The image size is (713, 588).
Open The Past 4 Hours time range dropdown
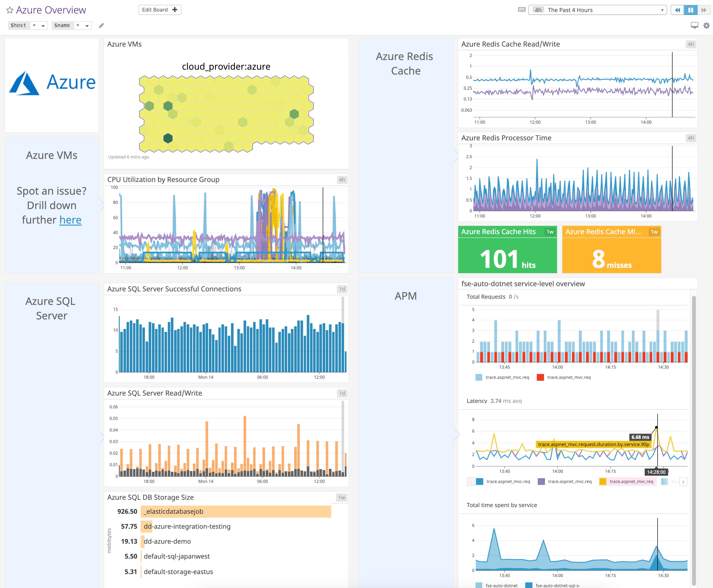598,10
